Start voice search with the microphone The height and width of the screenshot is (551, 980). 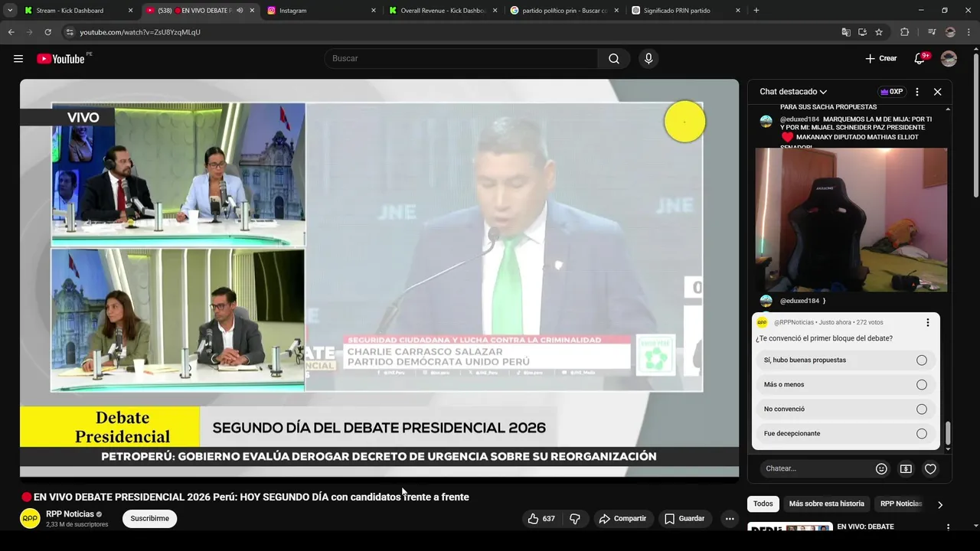(648, 59)
